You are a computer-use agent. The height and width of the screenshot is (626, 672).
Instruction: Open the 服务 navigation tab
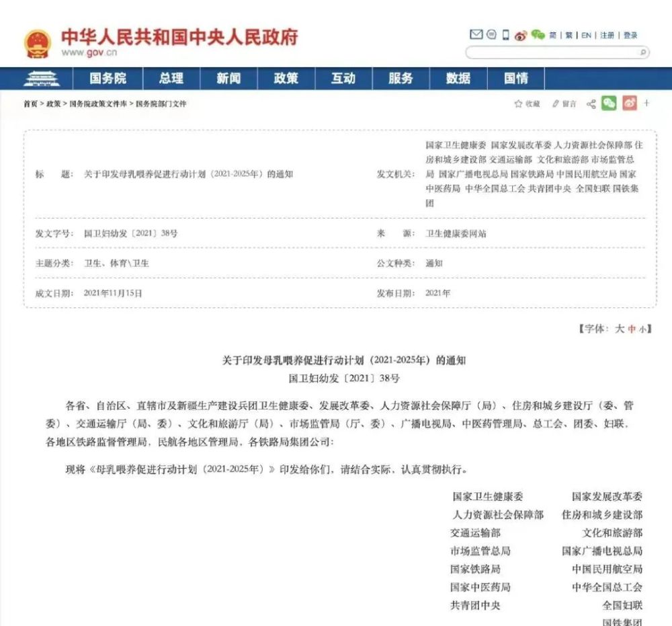click(x=401, y=79)
